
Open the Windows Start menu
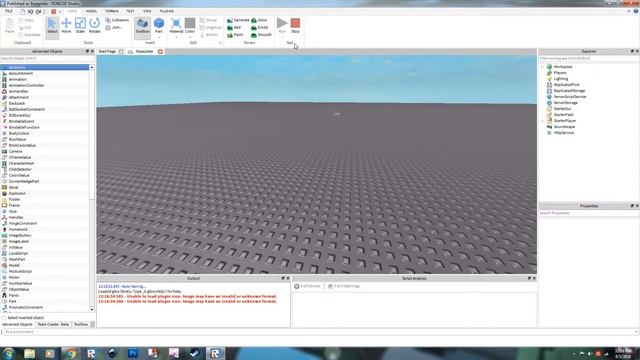[9, 353]
